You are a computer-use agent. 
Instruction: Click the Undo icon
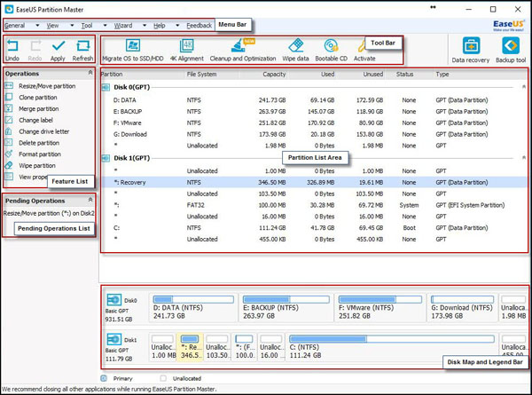click(x=12, y=45)
